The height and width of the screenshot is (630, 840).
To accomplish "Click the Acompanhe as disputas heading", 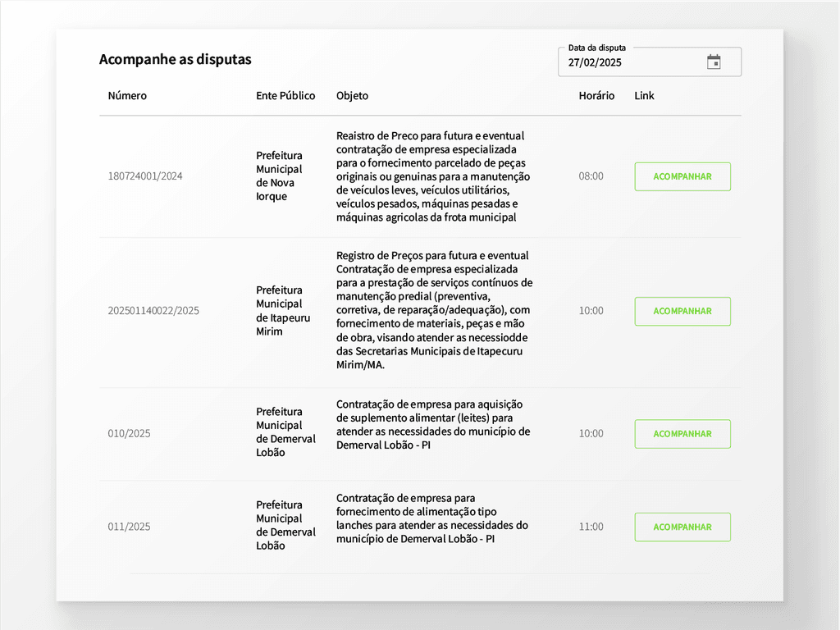I will click(x=175, y=59).
